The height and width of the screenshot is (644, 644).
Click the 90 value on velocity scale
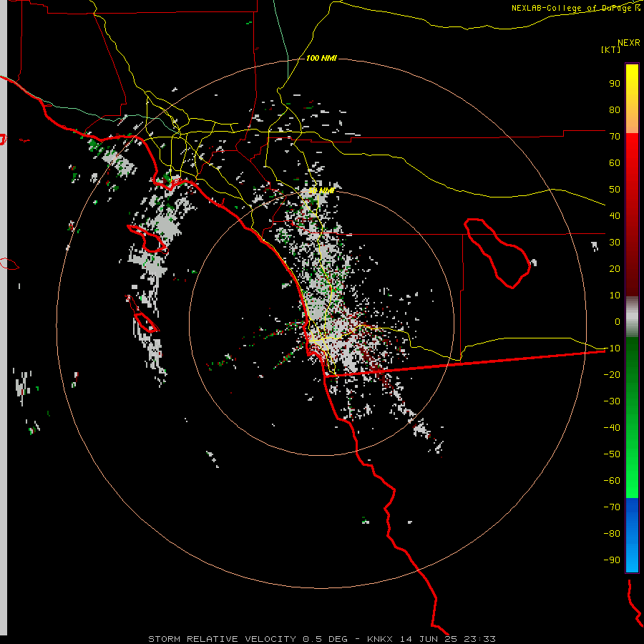tap(615, 84)
